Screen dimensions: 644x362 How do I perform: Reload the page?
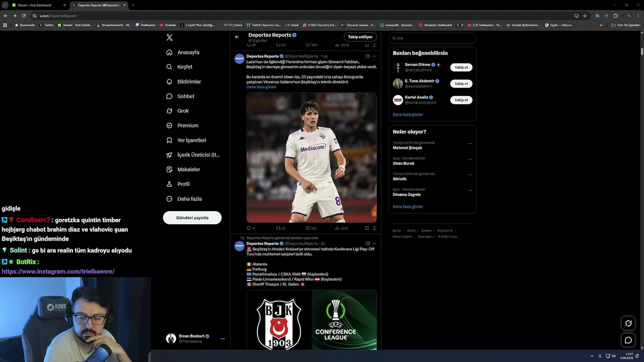[24, 16]
